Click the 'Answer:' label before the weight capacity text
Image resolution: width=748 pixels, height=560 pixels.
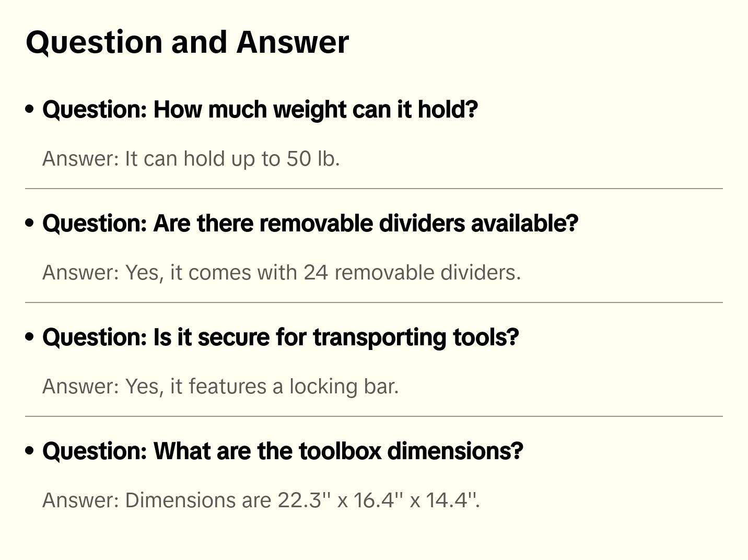81,159
